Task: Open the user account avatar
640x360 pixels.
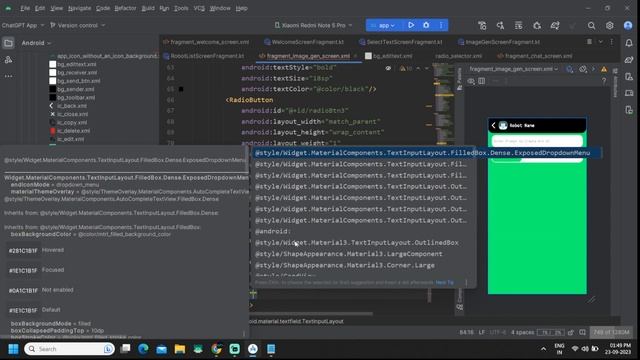Action: (628, 26)
